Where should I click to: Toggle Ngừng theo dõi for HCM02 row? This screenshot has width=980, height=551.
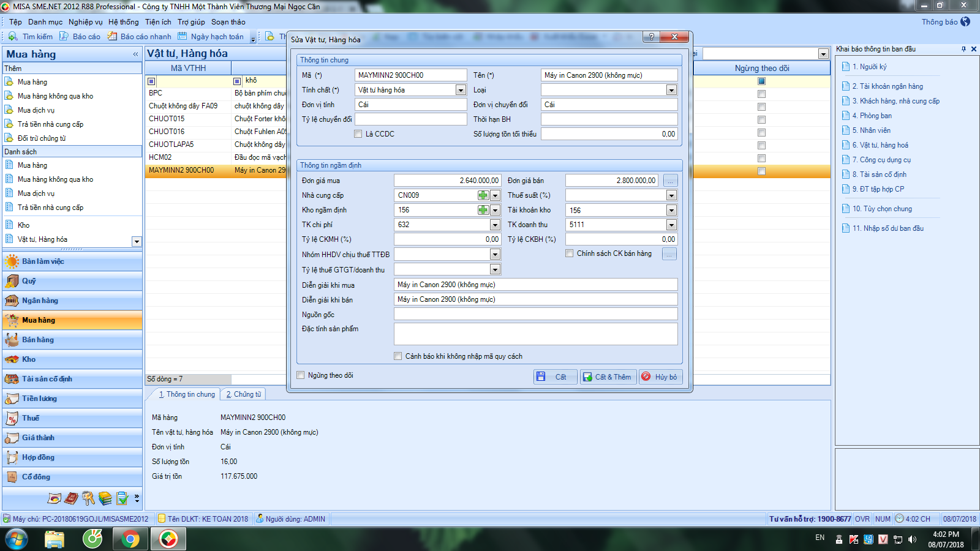click(x=761, y=159)
